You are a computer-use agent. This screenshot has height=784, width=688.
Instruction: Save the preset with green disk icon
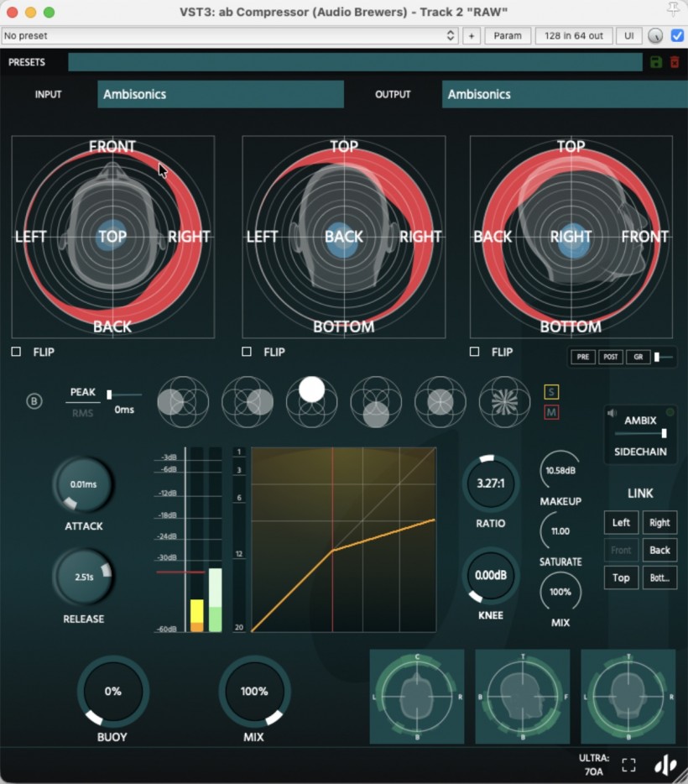pyautogui.click(x=656, y=62)
